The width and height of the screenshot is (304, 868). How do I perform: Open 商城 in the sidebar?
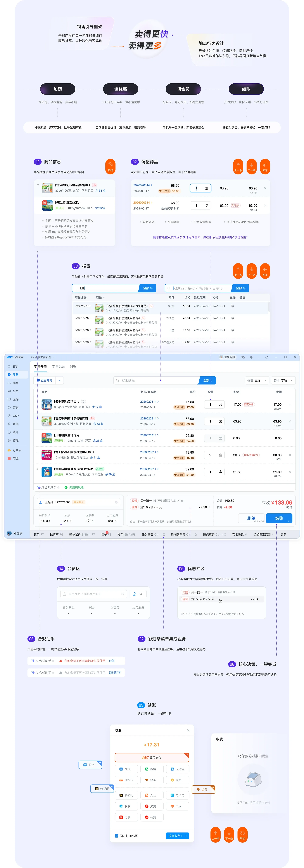(13, 458)
